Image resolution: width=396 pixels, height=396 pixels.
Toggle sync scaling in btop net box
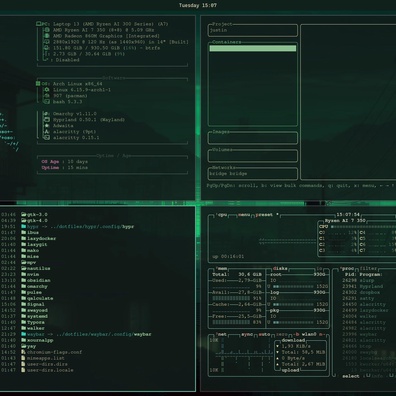point(247,334)
